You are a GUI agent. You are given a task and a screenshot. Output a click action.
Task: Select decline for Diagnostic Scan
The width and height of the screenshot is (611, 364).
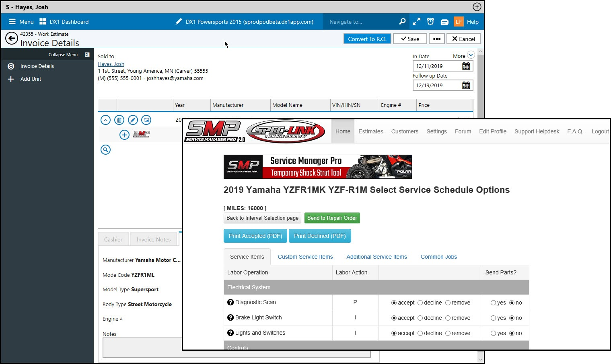tap(420, 303)
